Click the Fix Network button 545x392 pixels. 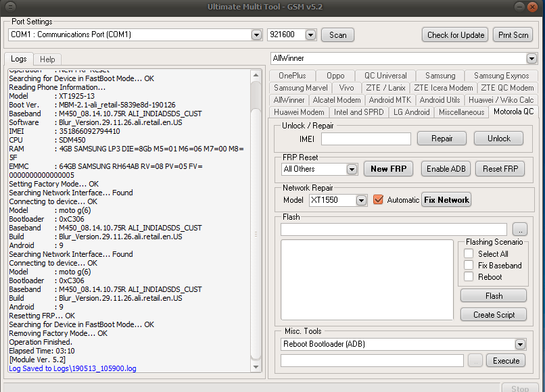coord(446,200)
